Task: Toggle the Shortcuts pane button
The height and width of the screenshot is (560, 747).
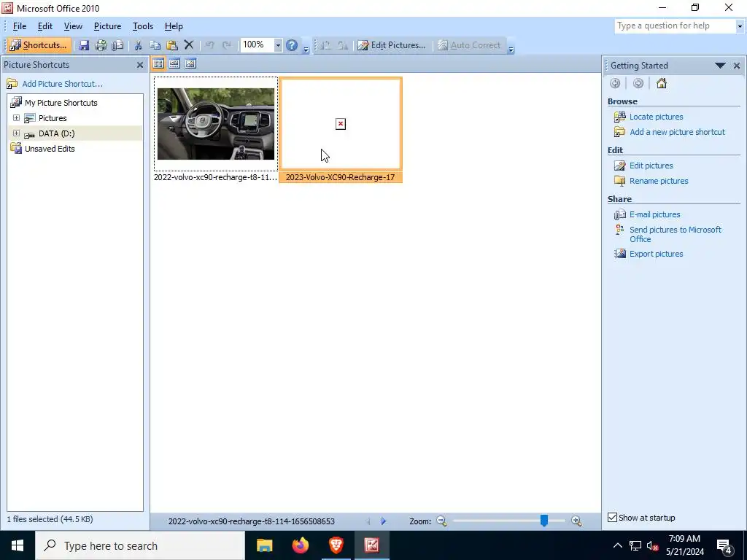Action: 39,45
